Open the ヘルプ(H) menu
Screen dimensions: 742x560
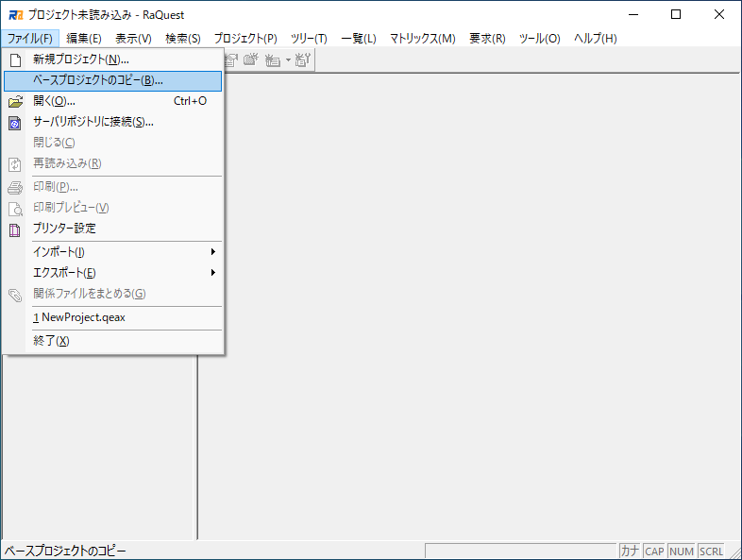pos(596,39)
